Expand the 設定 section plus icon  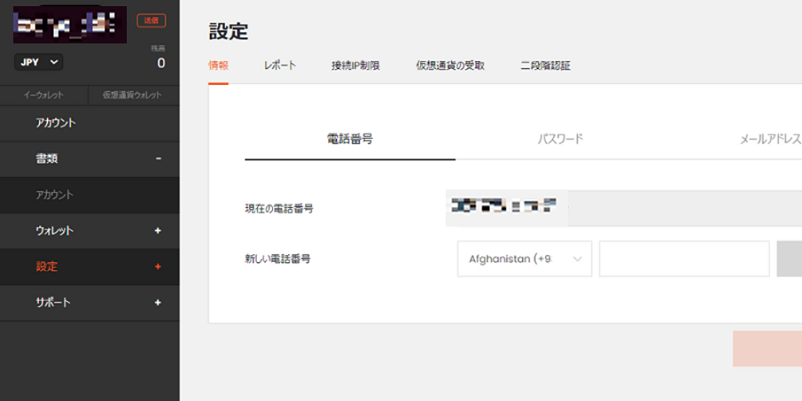click(158, 266)
